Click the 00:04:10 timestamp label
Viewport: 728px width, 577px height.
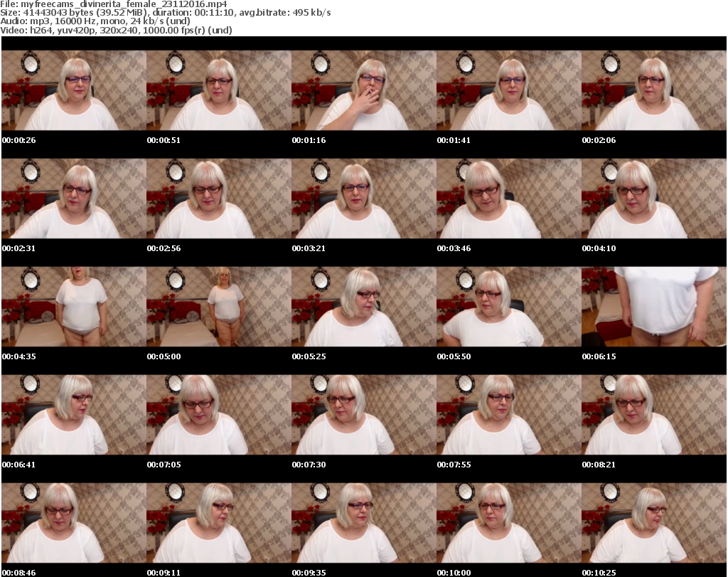599,248
